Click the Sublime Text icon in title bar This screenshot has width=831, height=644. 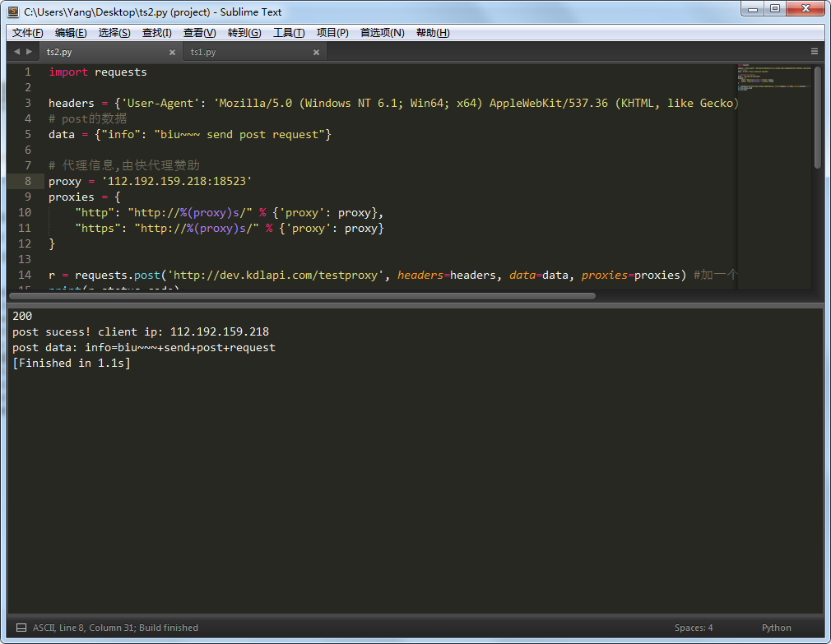[13, 12]
